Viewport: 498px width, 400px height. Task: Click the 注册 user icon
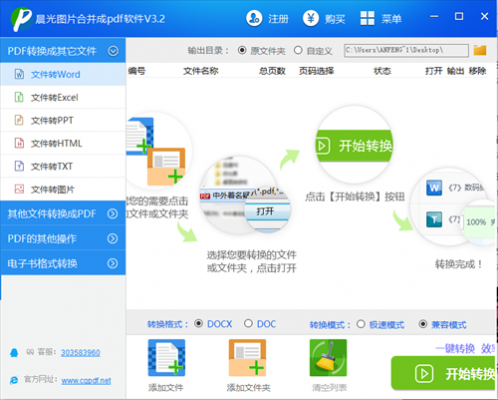[254, 18]
